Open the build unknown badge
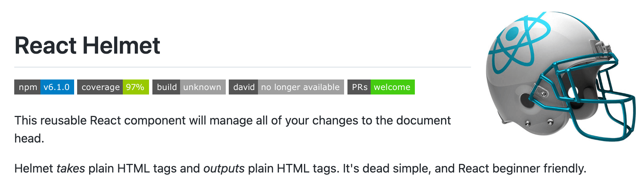 pos(189,87)
